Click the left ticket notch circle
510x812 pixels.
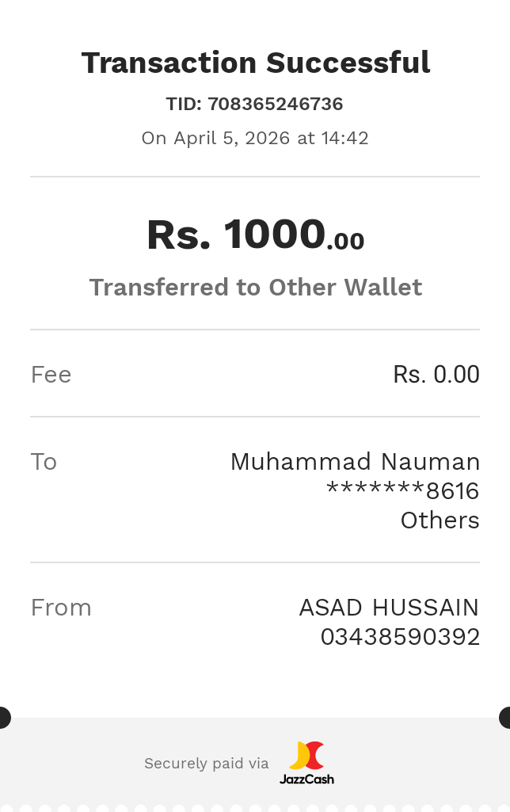click(4, 718)
